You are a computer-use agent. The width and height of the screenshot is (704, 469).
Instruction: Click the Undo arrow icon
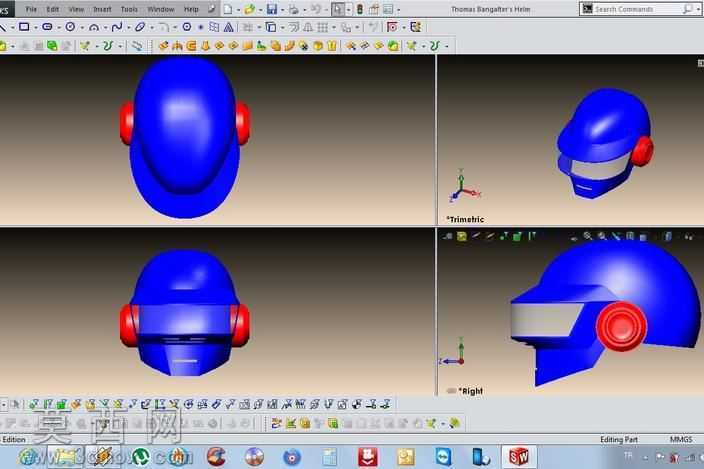tap(316, 9)
